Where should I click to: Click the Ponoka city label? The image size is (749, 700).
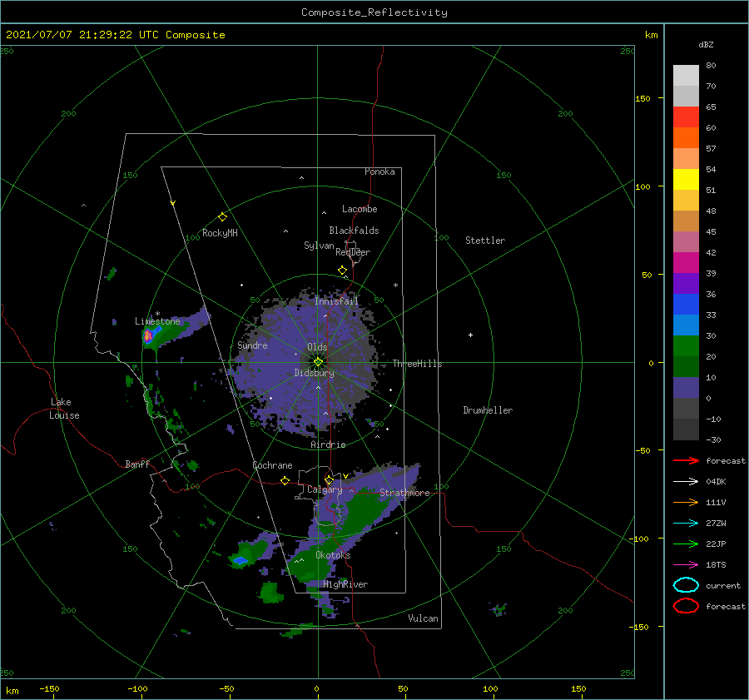coord(379,171)
